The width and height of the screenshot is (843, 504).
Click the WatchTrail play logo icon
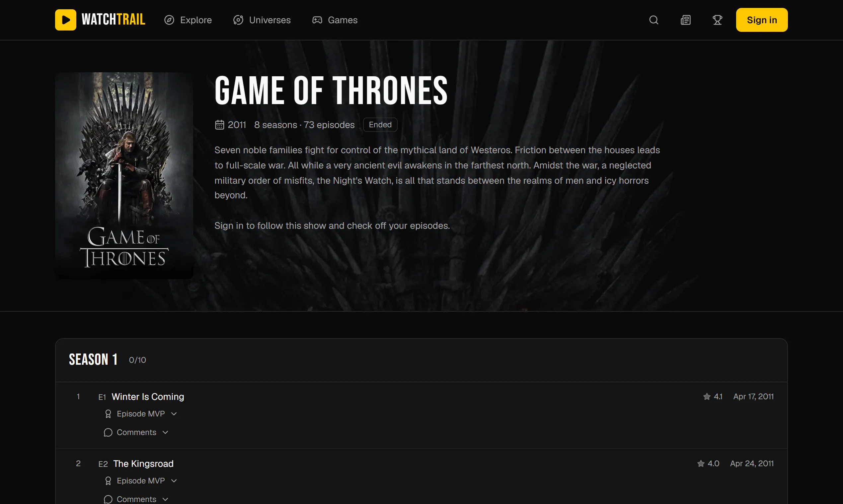tap(66, 20)
